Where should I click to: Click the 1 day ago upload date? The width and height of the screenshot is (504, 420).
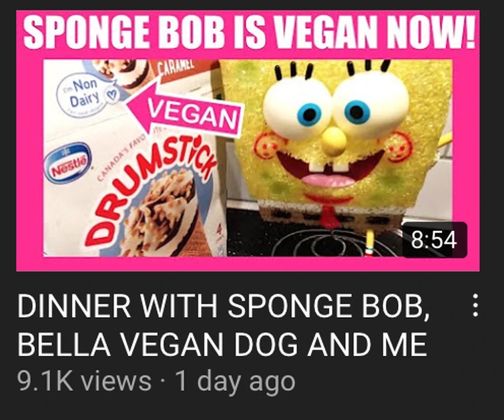(x=235, y=381)
